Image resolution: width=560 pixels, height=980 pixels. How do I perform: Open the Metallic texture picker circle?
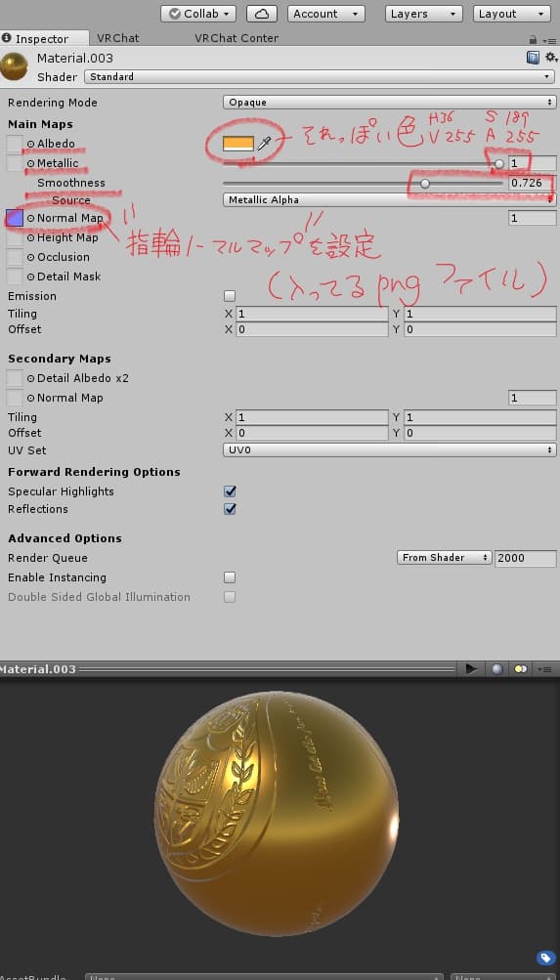click(30, 164)
